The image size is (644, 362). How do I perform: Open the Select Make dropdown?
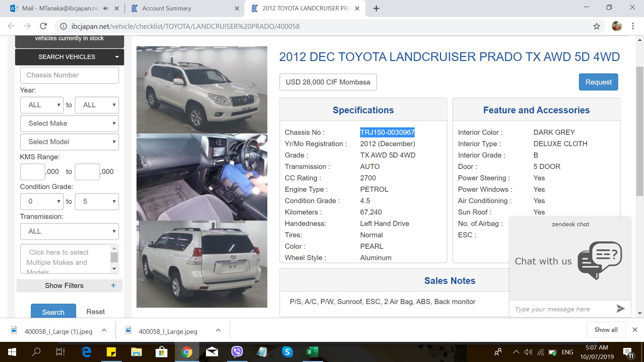point(69,123)
